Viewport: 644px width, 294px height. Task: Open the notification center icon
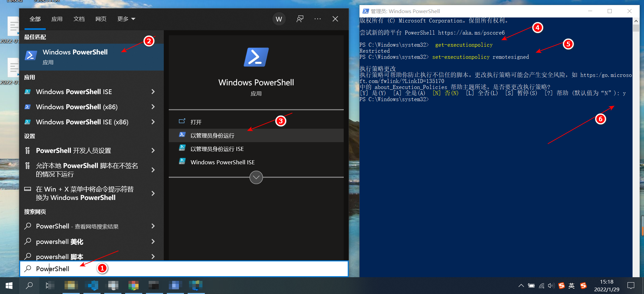631,286
